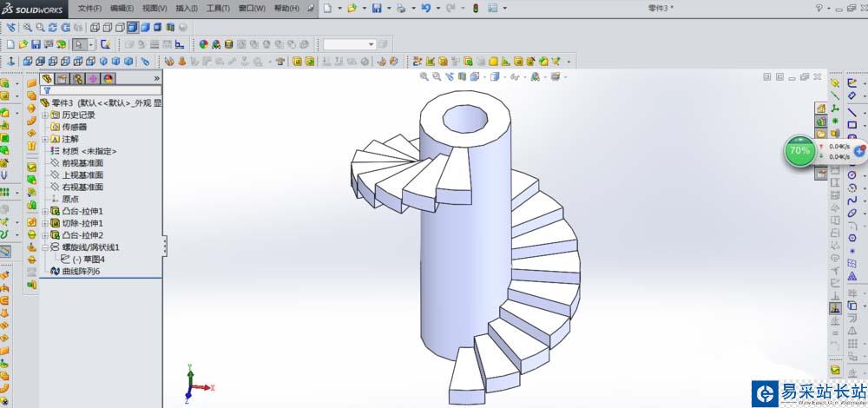Open the 帮助(H) menu
The width and height of the screenshot is (868, 408).
point(286,9)
